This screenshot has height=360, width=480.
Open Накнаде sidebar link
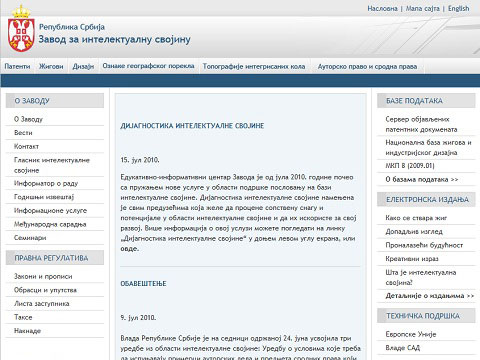point(27,331)
